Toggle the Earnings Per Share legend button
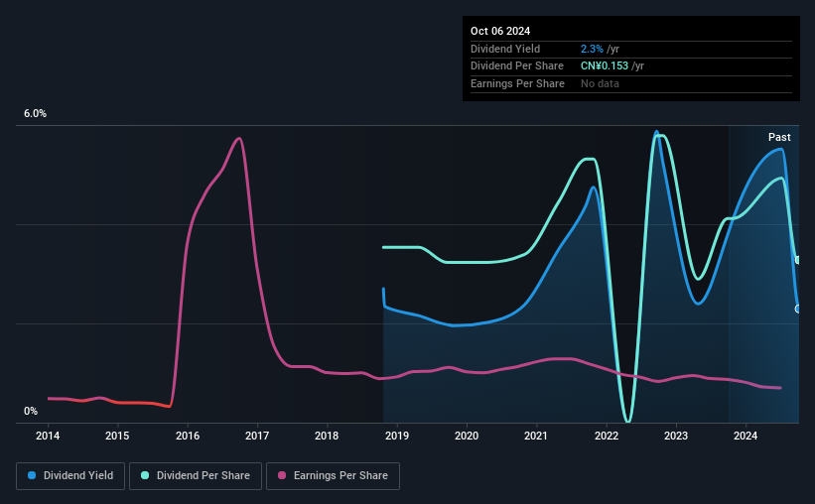Viewport: 815px width, 504px height. pyautogui.click(x=333, y=476)
